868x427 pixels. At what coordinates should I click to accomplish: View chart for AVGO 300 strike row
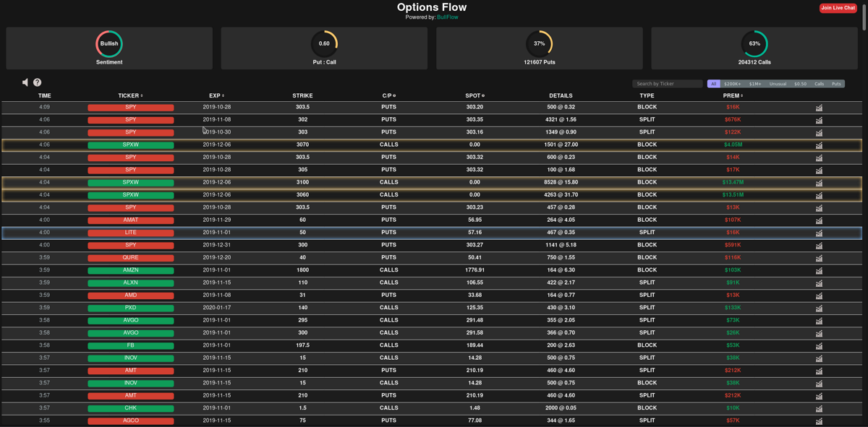[x=819, y=334]
